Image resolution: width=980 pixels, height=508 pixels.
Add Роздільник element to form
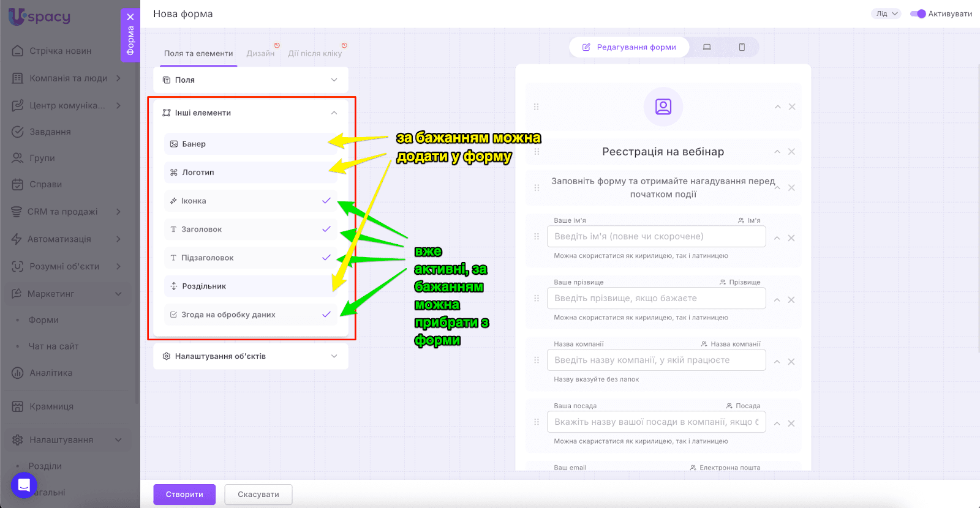[251, 286]
